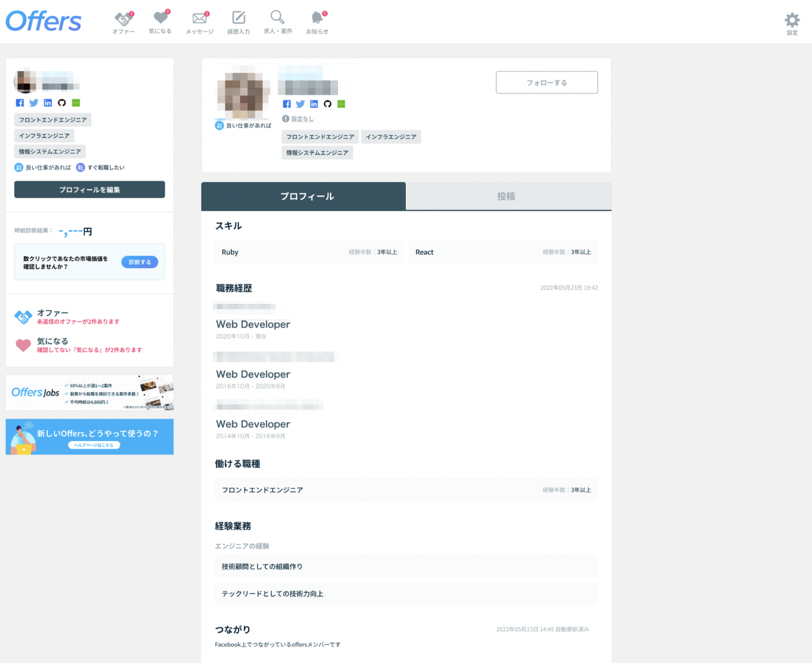812x663 pixels.
Task: Click main card tag 情報システムエンジニア
Action: click(317, 153)
